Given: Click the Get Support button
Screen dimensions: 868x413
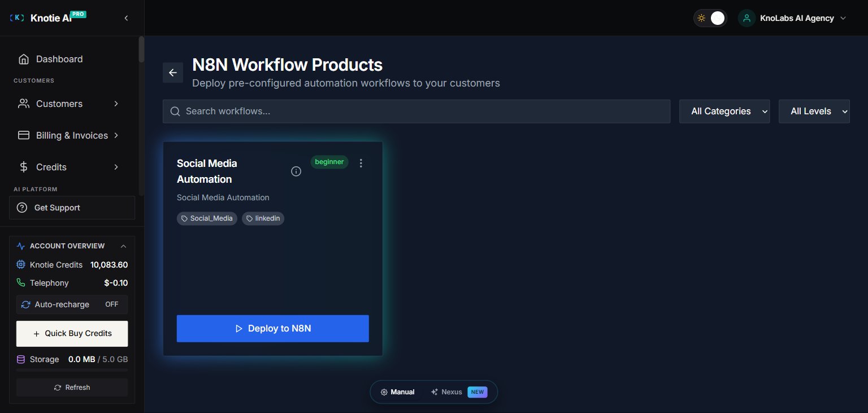Looking at the screenshot, I should (72, 208).
